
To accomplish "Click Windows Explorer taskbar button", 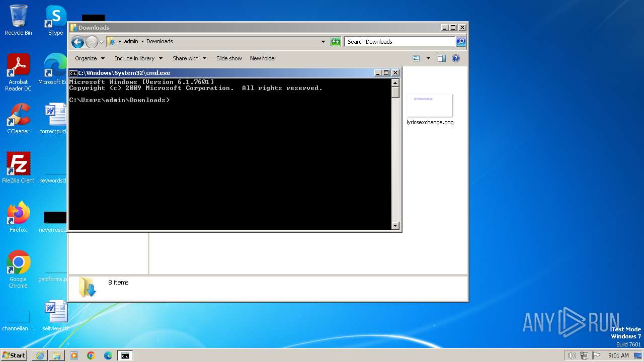I will click(x=57, y=355).
